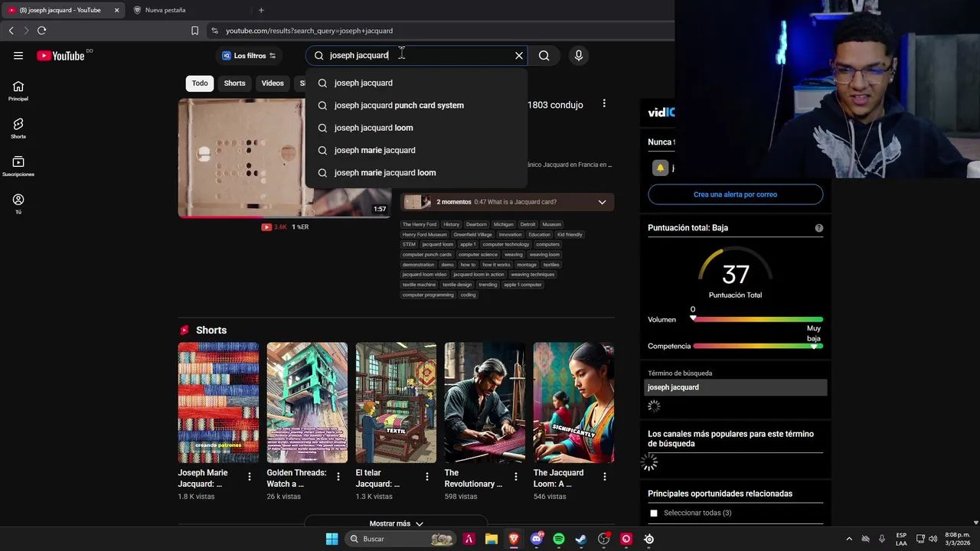
Task: Click the Volumen score bar
Action: click(x=757, y=319)
